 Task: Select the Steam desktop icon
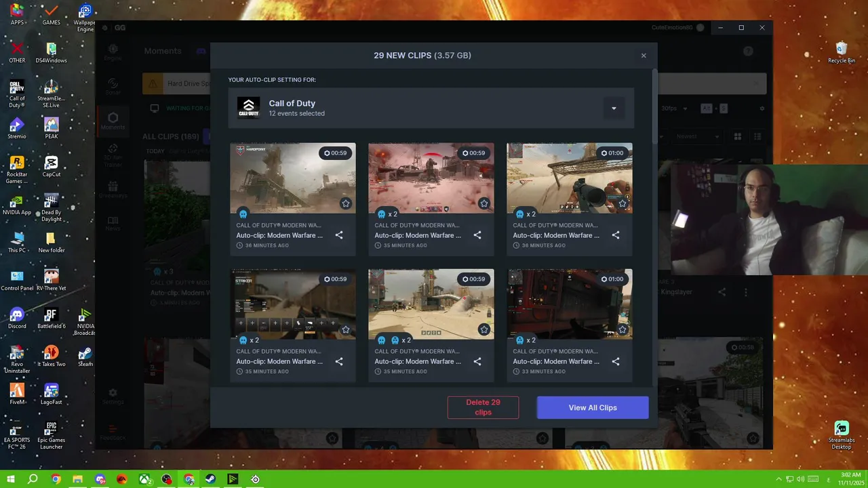[x=85, y=356]
